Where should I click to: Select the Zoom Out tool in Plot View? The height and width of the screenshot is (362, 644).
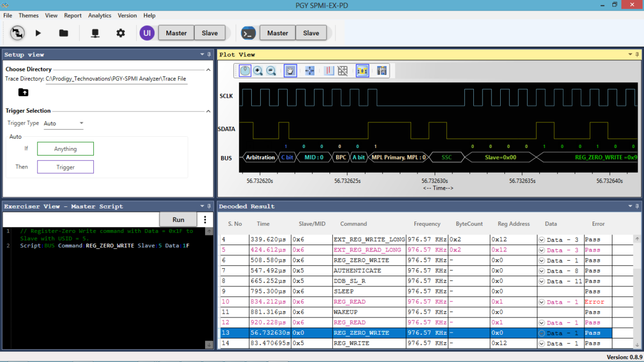tap(271, 71)
